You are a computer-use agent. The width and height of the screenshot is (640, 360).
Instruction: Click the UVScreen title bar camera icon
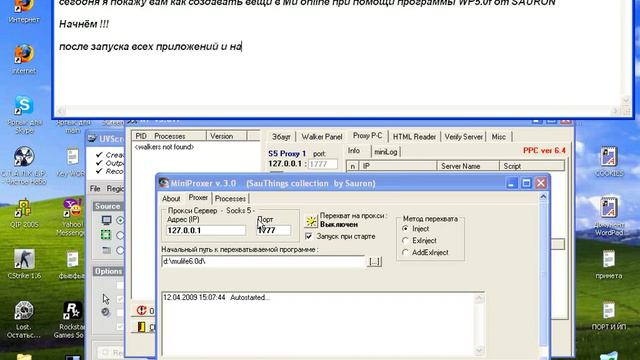tap(92, 139)
